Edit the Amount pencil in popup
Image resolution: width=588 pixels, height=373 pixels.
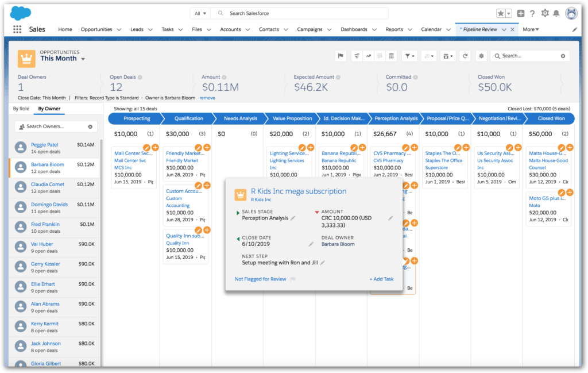[x=390, y=218]
